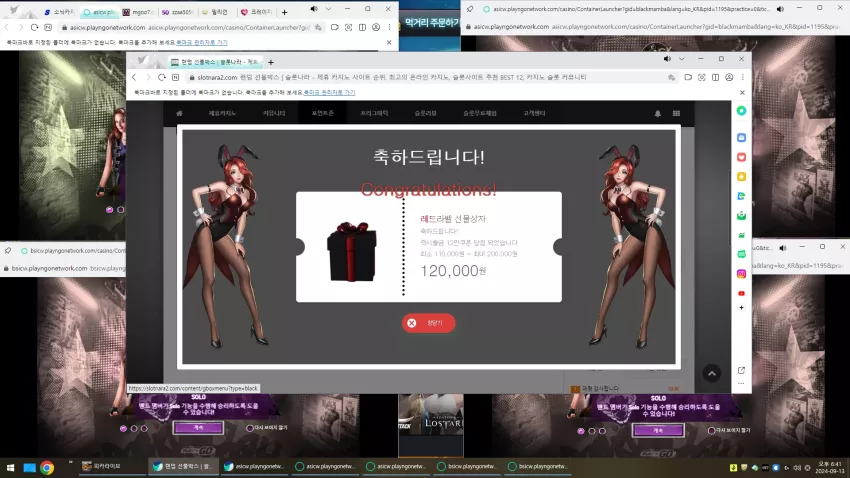Launch Chrome from the taskbar
Screen dimensions: 850x478
pyautogui.click(x=47, y=467)
